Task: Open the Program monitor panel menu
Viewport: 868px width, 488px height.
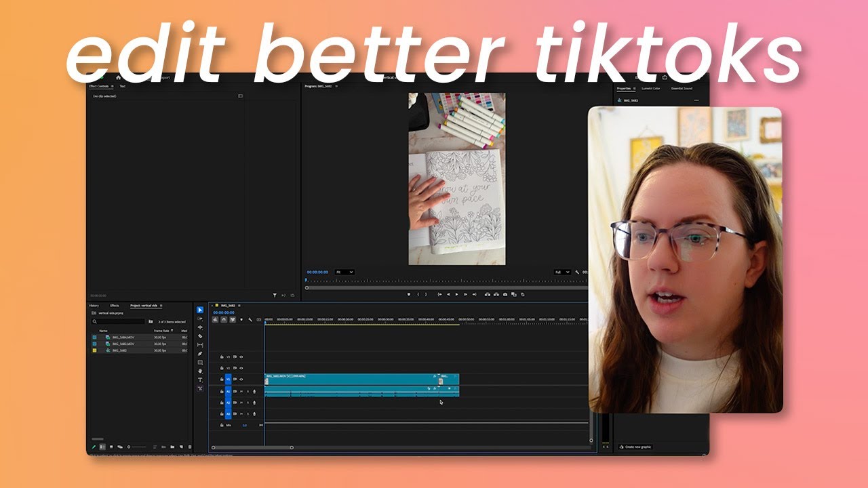Action: point(336,86)
